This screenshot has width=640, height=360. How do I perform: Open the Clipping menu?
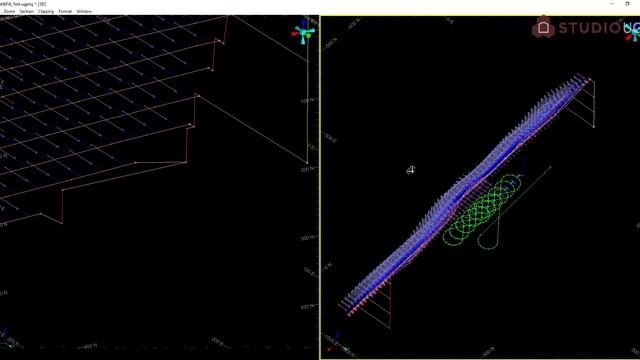[x=46, y=11]
